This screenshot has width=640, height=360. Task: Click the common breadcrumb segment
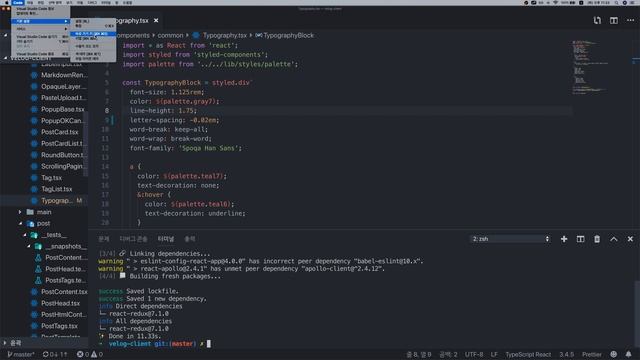170,36
